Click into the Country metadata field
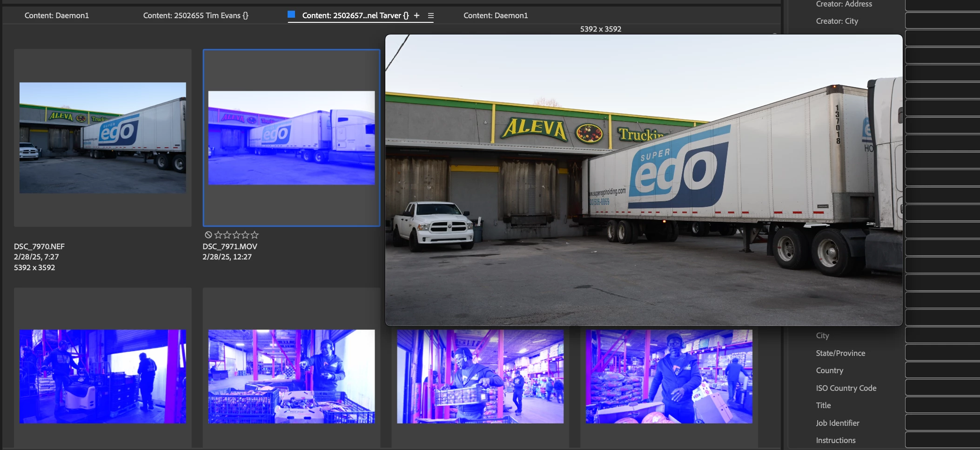Screen dimensions: 980x450 click(942, 370)
